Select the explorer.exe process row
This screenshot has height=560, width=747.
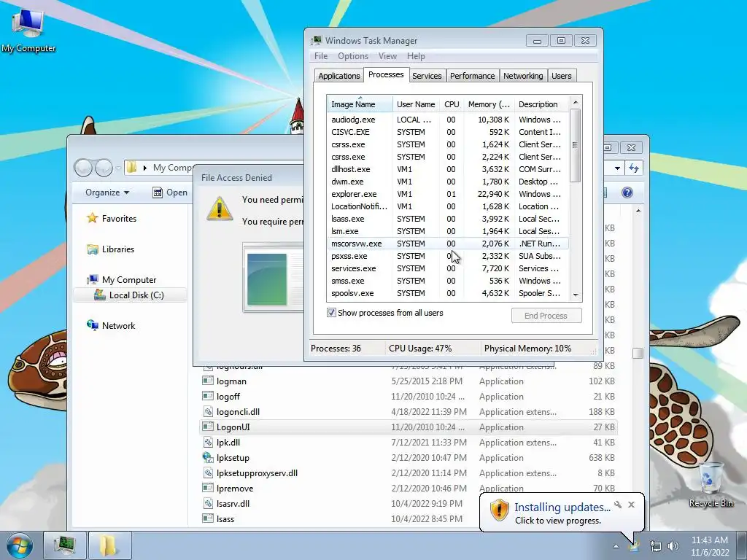click(x=447, y=194)
